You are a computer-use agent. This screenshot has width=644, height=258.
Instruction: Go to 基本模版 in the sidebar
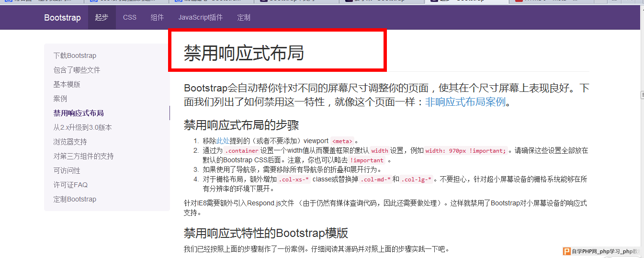(67, 84)
